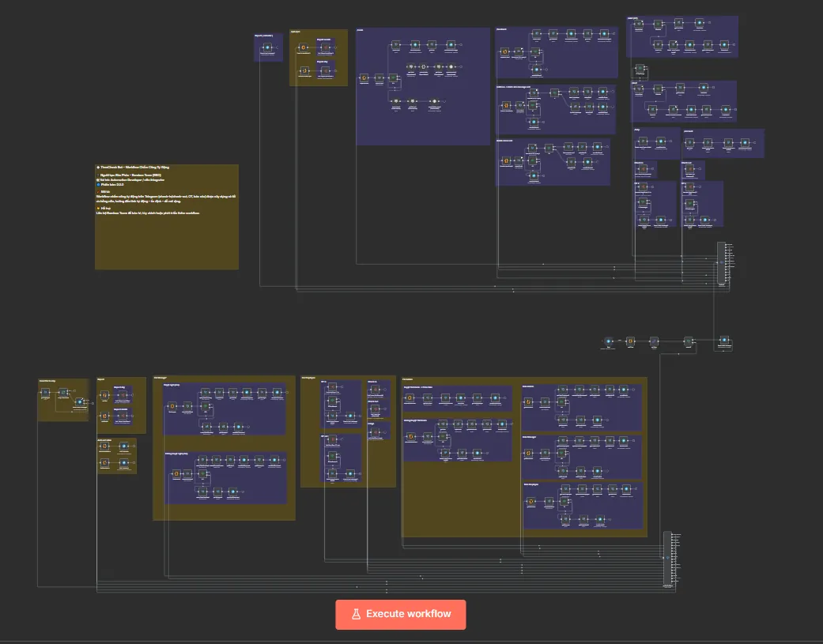
Task: Select the final blue node of the standalone chain
Action: pos(723,341)
